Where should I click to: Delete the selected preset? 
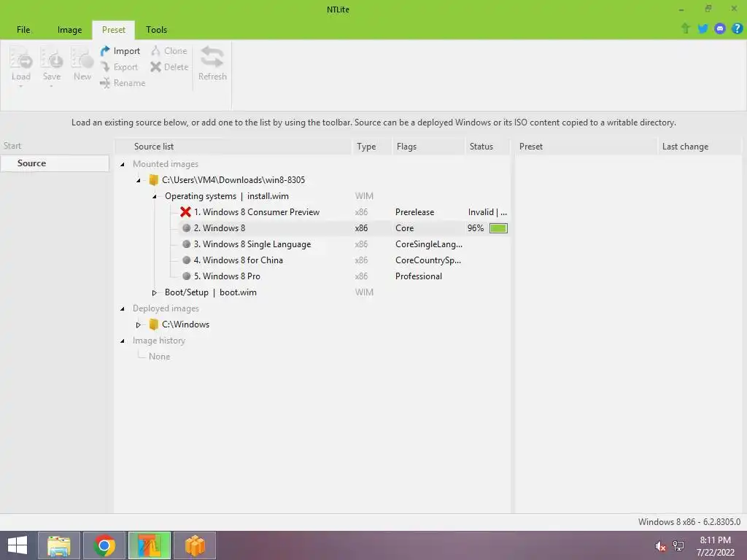[x=169, y=67]
